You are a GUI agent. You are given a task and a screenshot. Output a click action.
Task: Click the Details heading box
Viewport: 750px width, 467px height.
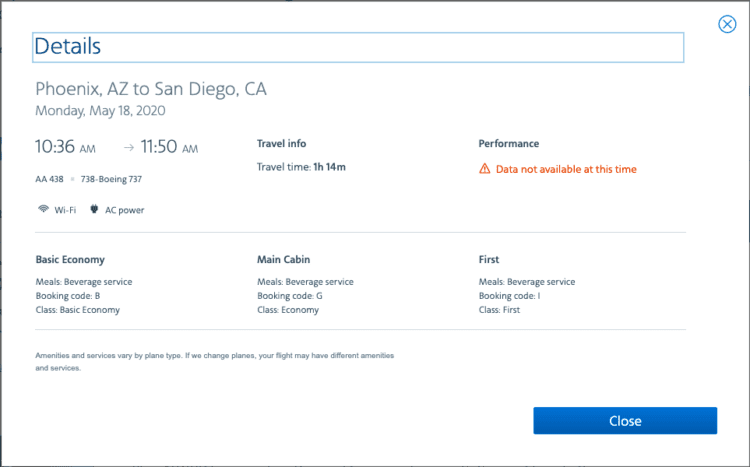pyautogui.click(x=358, y=47)
